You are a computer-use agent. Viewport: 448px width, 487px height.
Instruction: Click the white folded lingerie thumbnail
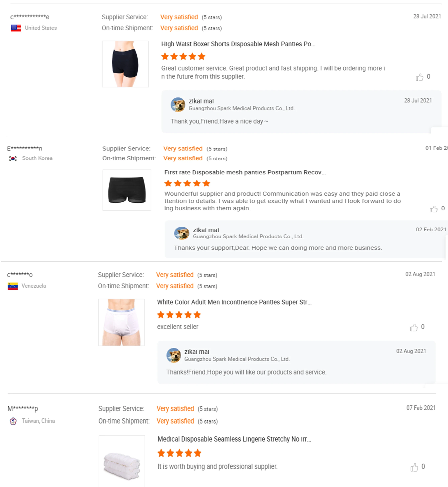[x=122, y=461]
